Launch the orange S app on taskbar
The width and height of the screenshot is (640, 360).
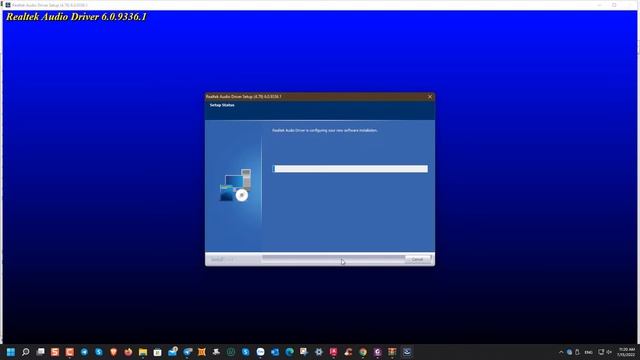pos(55,352)
